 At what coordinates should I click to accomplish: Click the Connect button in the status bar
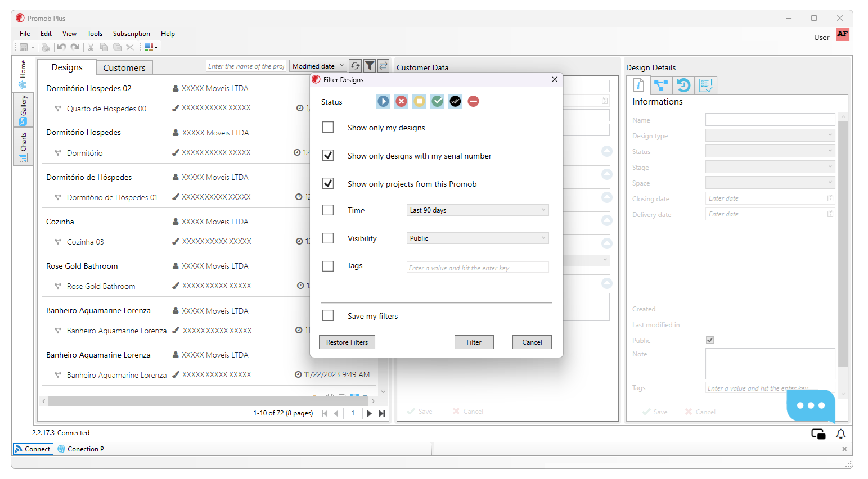[x=33, y=449]
